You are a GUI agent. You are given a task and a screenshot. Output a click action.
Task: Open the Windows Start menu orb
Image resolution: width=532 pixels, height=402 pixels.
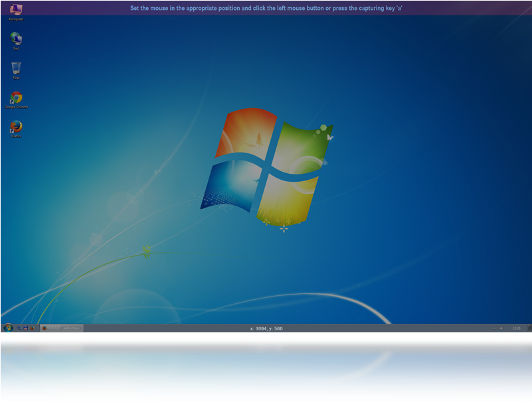coord(8,328)
